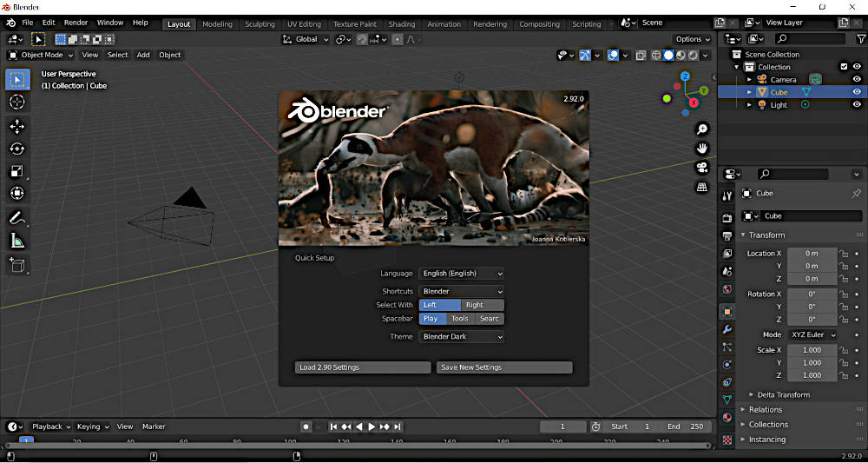This screenshot has width=868, height=463.
Task: Click Save New Settings button
Action: click(504, 367)
